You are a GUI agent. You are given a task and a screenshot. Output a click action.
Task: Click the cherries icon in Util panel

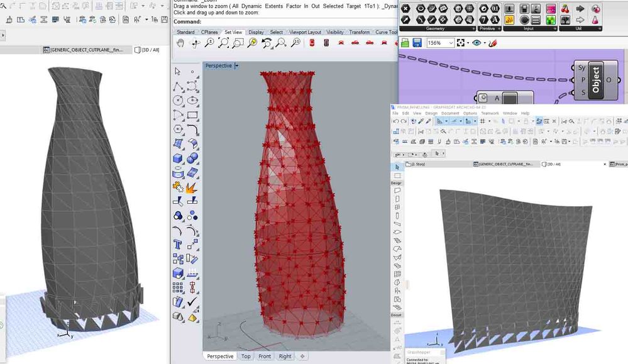point(565,9)
